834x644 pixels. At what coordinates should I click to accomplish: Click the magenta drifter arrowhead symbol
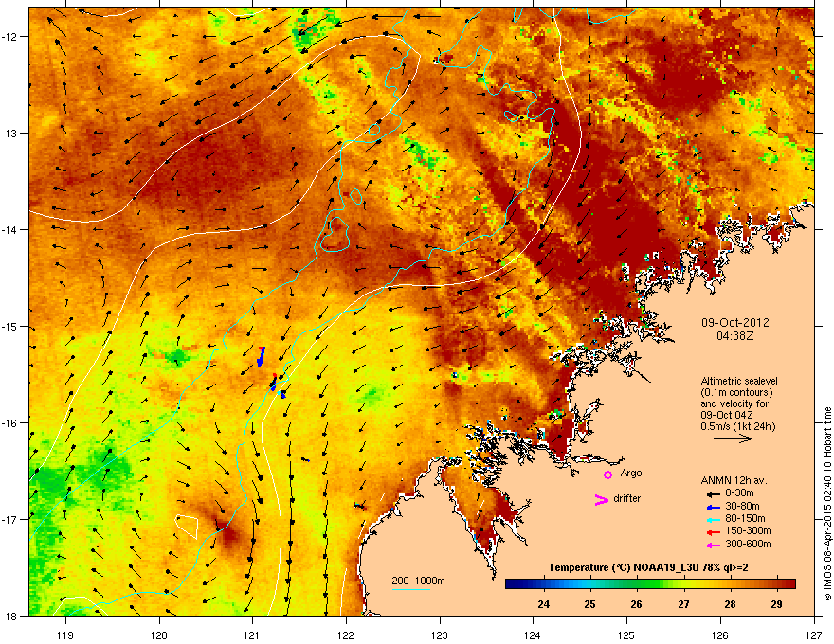pyautogui.click(x=601, y=499)
